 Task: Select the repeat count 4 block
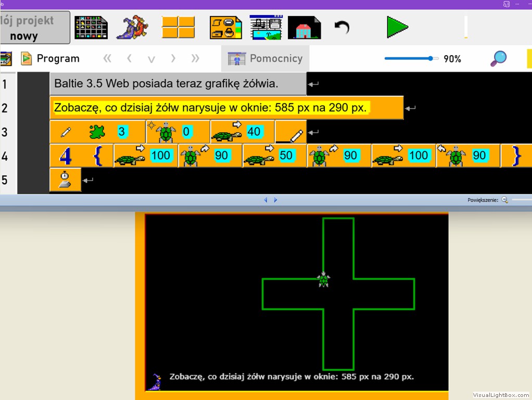point(66,156)
